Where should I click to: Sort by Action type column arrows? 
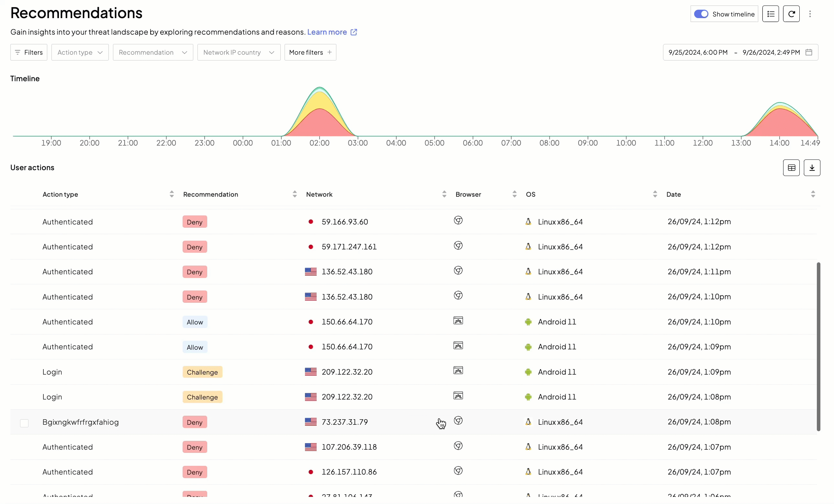tap(172, 194)
